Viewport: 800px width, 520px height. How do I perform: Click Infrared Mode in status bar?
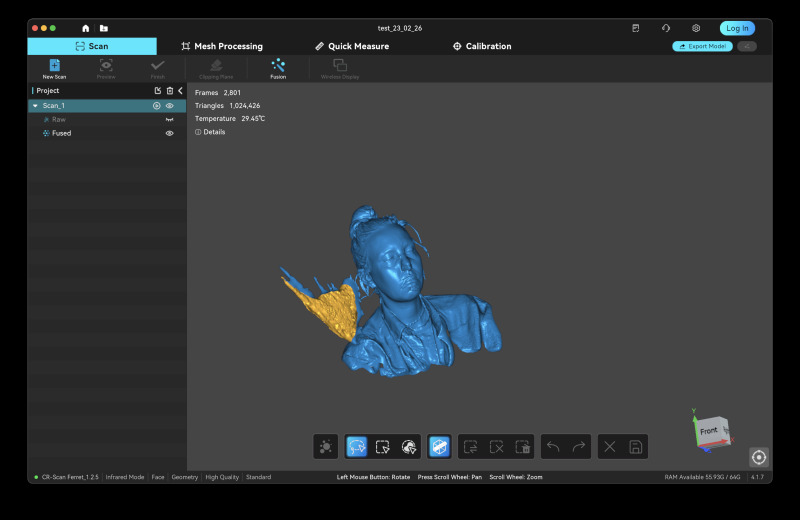[x=125, y=477]
